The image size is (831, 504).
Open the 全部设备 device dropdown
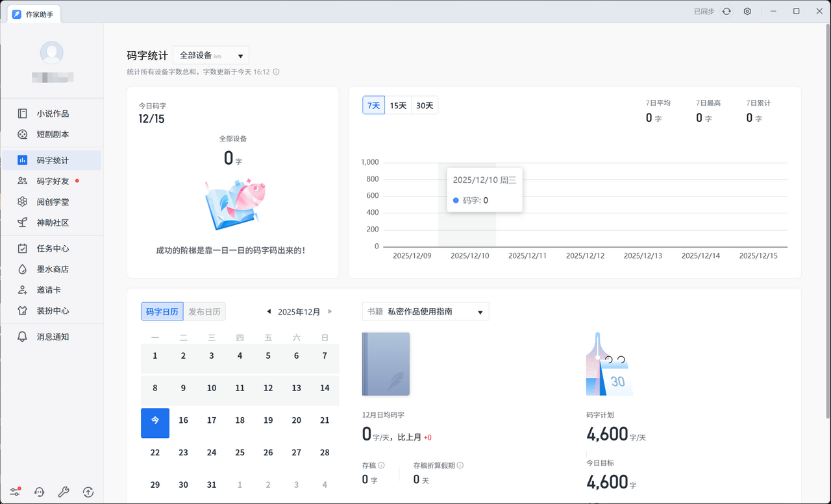click(x=210, y=55)
